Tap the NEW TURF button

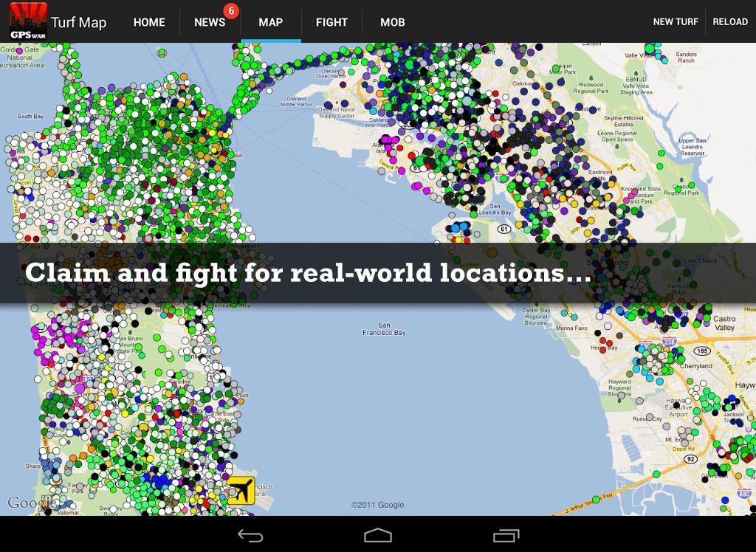click(x=676, y=21)
